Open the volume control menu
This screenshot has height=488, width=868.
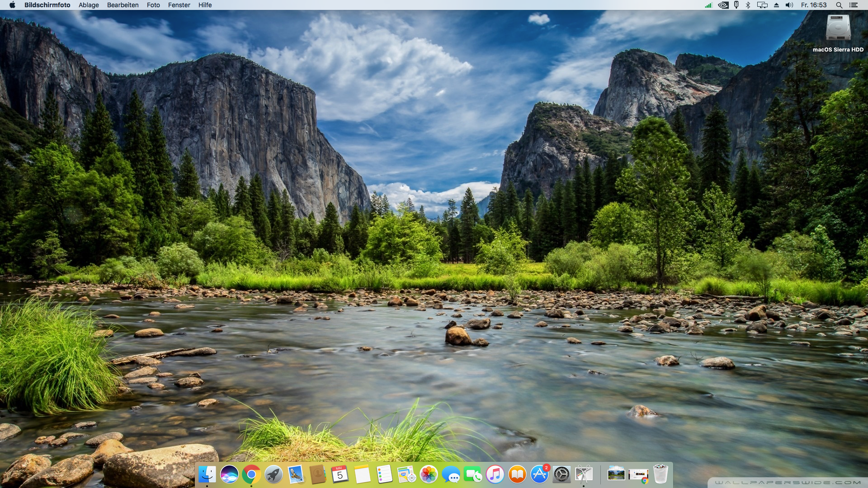[x=789, y=5]
